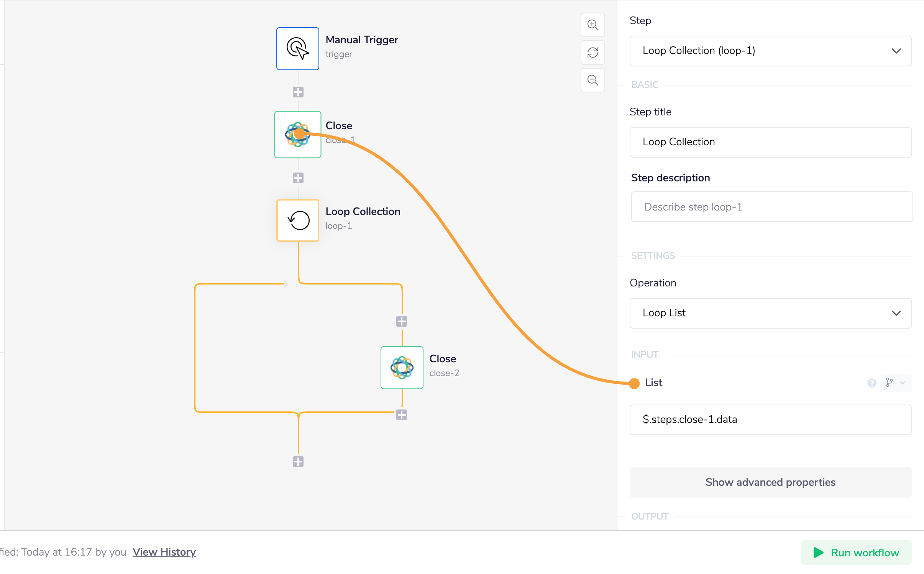Click the zoom in magnifier icon
This screenshot has width=924, height=574.
(592, 25)
